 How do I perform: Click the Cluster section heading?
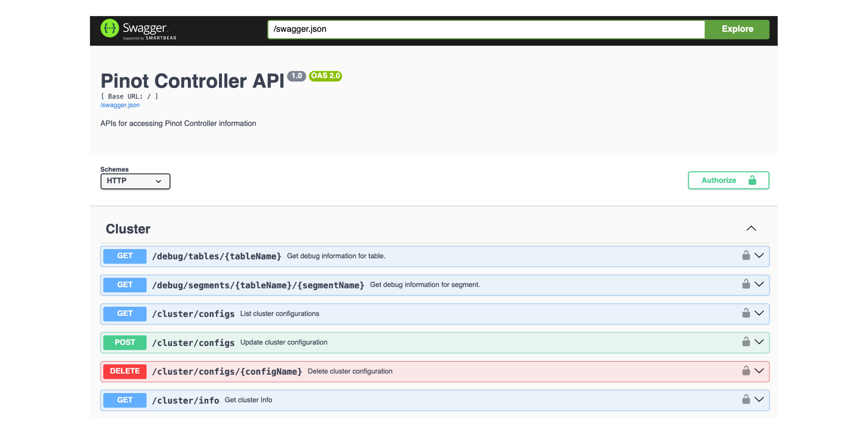click(x=128, y=229)
